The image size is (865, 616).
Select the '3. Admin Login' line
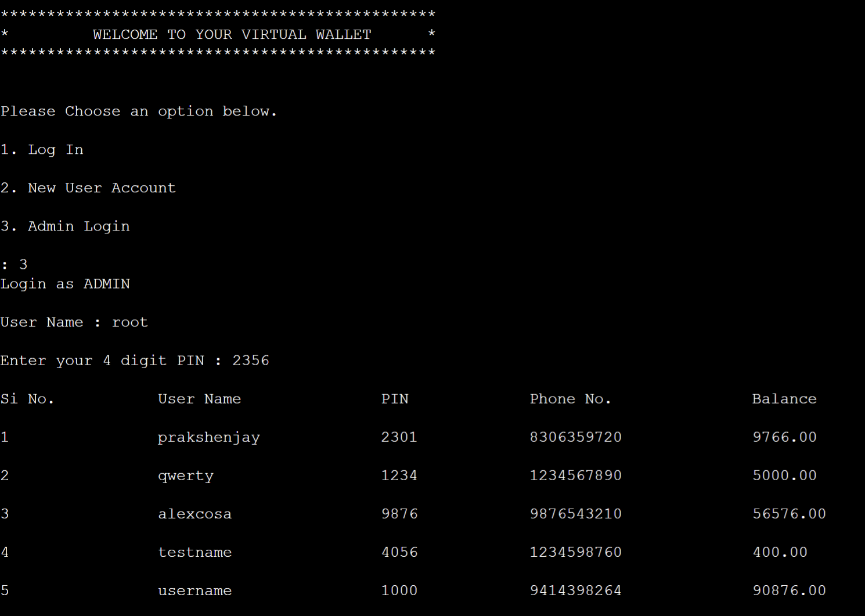(x=65, y=226)
